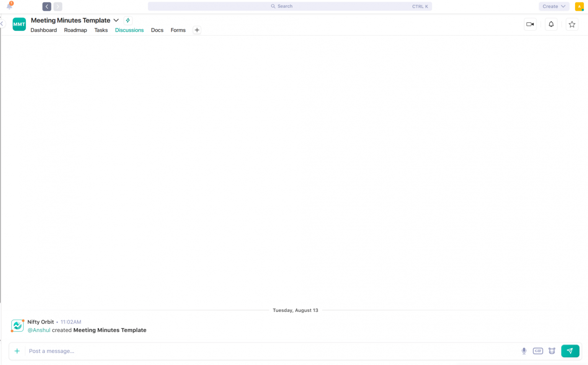
Task: Star the Meeting Minutes Template project
Action: (x=572, y=24)
